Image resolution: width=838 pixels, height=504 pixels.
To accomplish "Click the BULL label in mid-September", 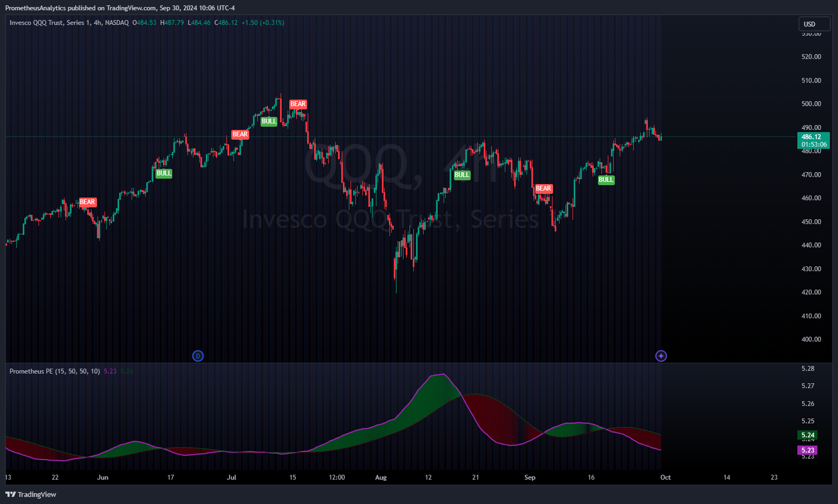I will point(606,180).
